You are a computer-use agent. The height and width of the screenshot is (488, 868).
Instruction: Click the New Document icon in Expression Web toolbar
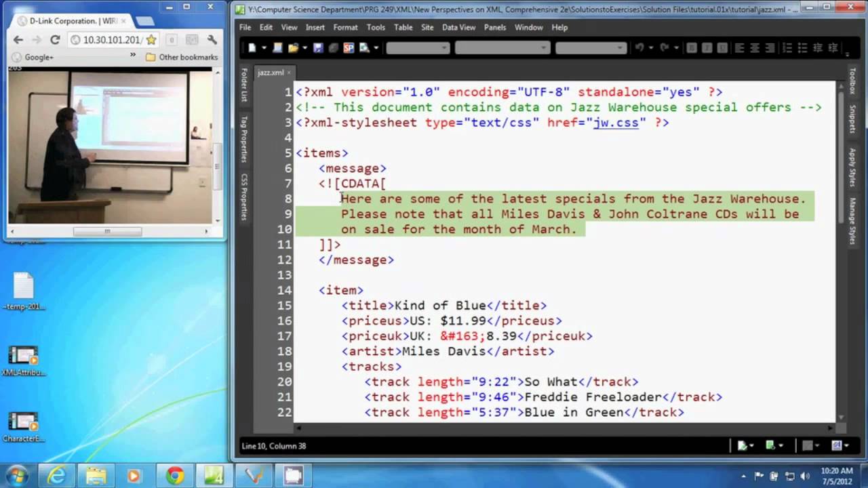coord(252,47)
